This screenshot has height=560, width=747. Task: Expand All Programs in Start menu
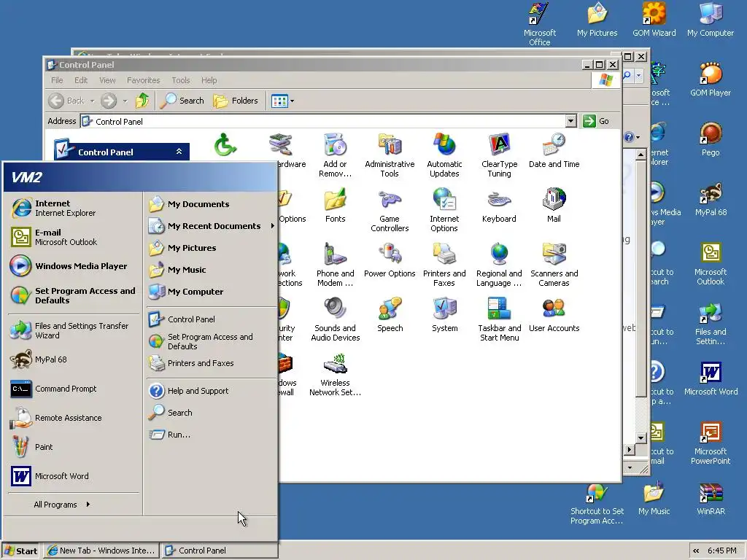point(62,505)
